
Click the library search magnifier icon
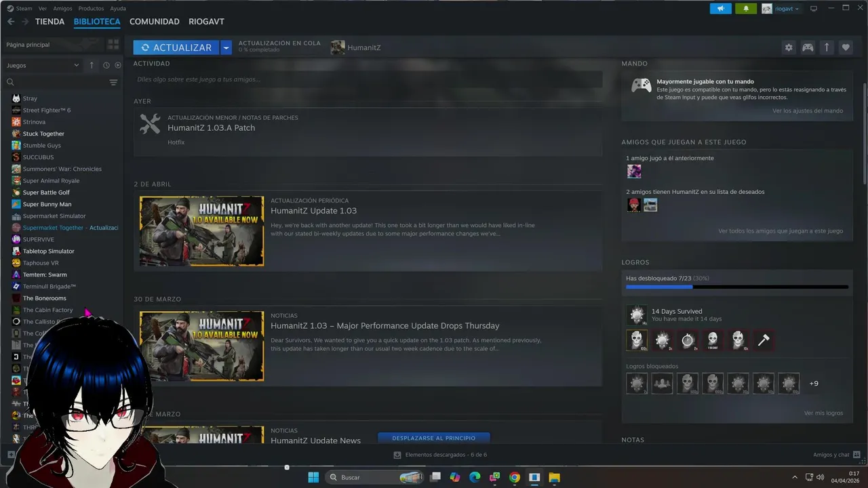coord(10,82)
